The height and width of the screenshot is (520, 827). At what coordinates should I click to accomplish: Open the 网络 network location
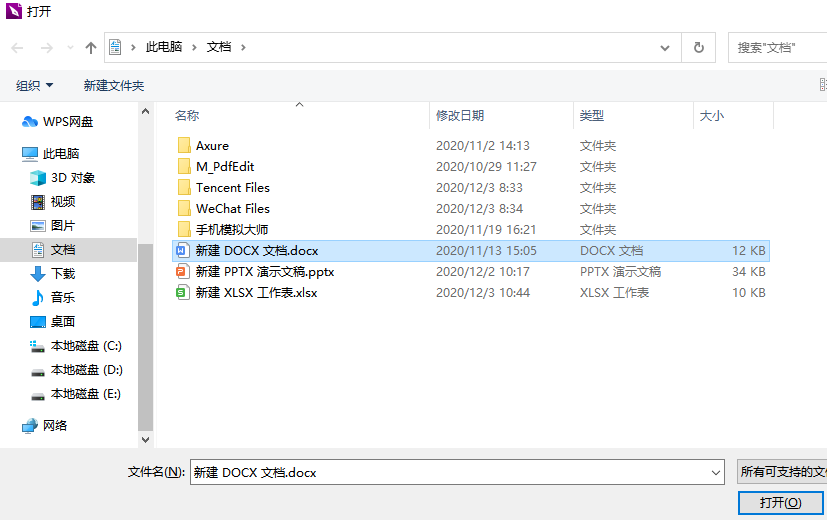pyautogui.click(x=55, y=425)
